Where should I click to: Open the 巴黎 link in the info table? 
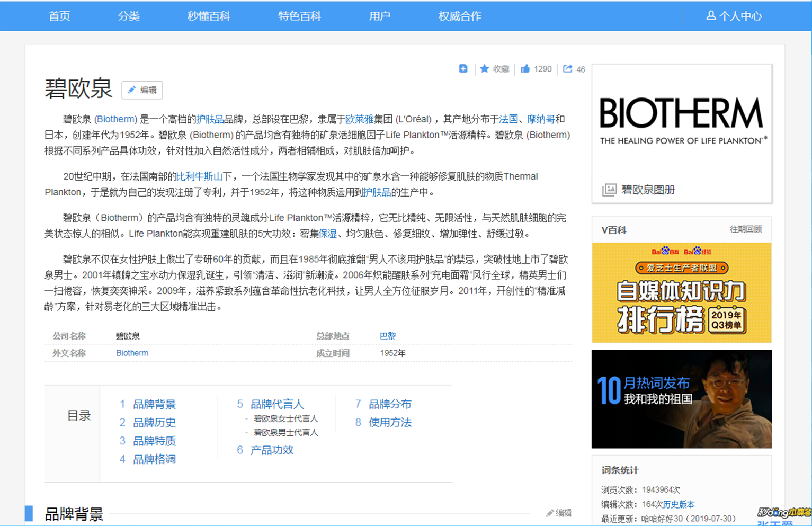388,336
